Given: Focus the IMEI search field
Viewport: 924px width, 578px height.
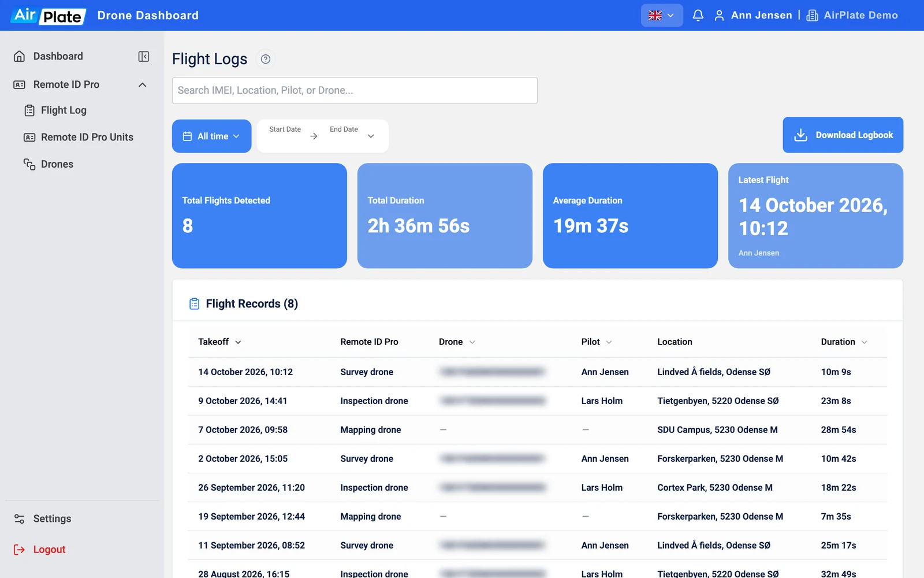Looking at the screenshot, I should click(x=355, y=91).
